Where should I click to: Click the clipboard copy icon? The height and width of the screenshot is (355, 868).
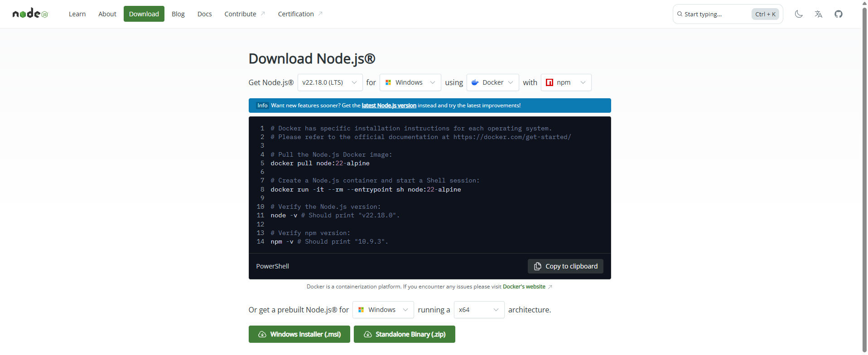point(538,266)
